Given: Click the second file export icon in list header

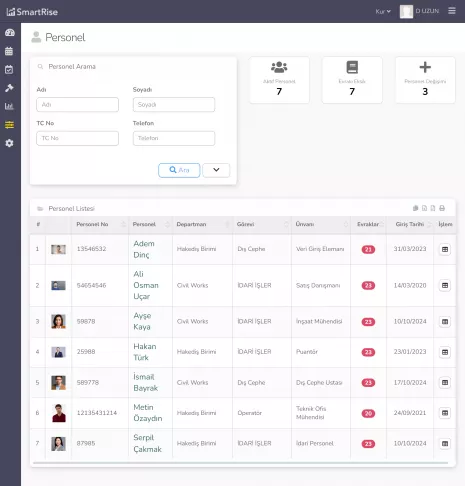Looking at the screenshot, I should [433, 208].
